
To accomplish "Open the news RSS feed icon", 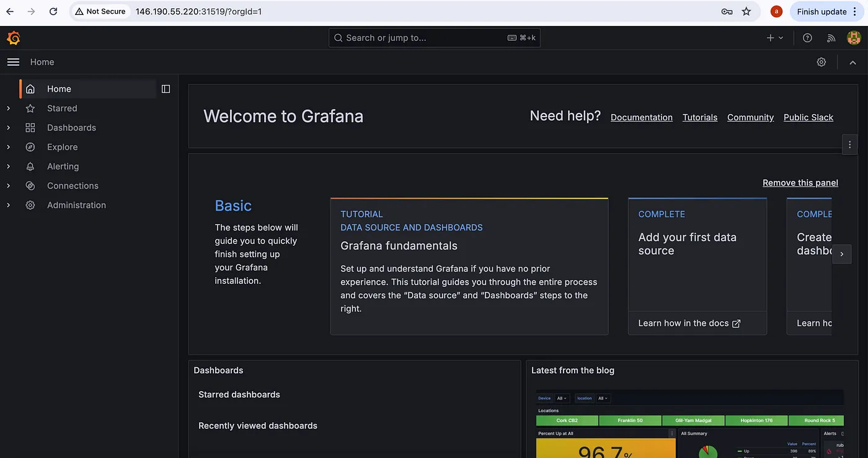I will (x=831, y=38).
